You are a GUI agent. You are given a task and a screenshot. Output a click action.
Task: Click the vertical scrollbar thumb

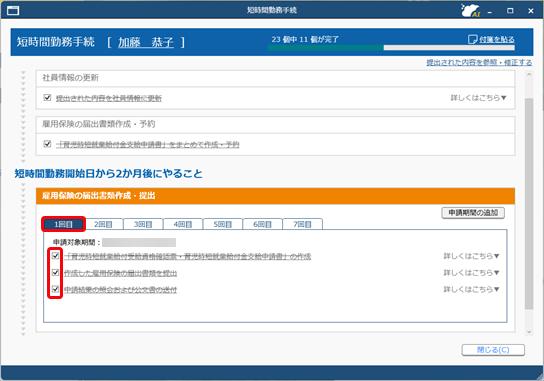pos(529,203)
